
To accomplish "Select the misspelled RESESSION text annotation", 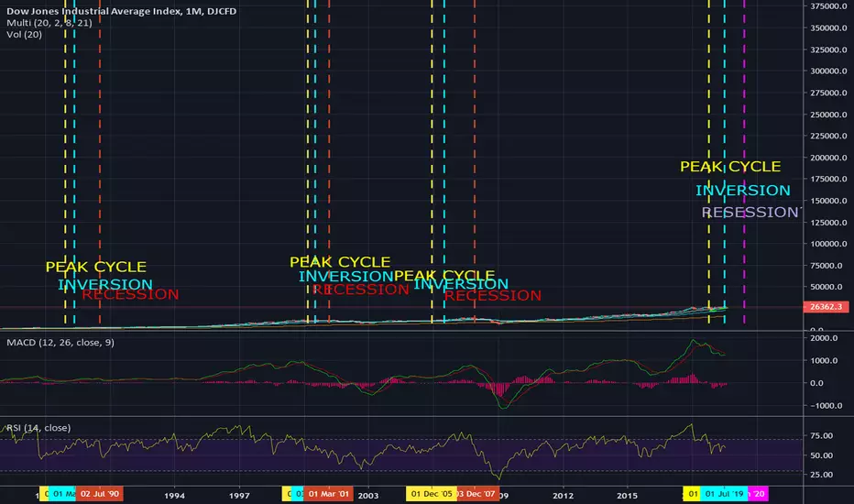I will pyautogui.click(x=751, y=212).
